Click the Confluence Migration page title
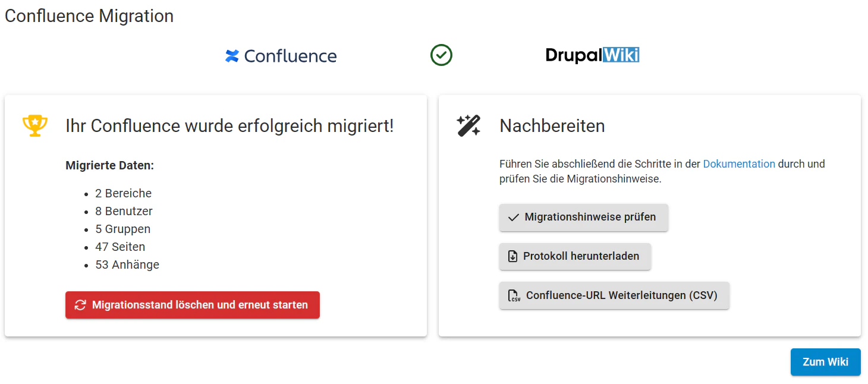Viewport: 868px width, 384px height. point(89,15)
